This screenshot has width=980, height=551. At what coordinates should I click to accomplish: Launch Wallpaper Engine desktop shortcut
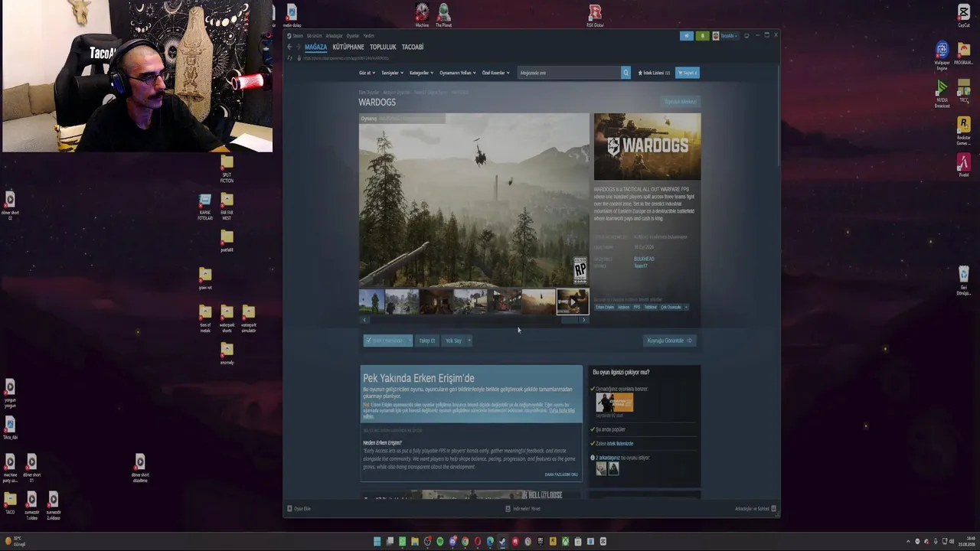942,57
